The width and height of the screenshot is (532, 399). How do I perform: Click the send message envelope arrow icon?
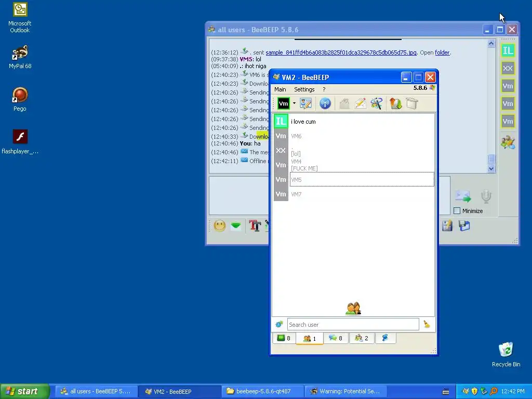[463, 196]
